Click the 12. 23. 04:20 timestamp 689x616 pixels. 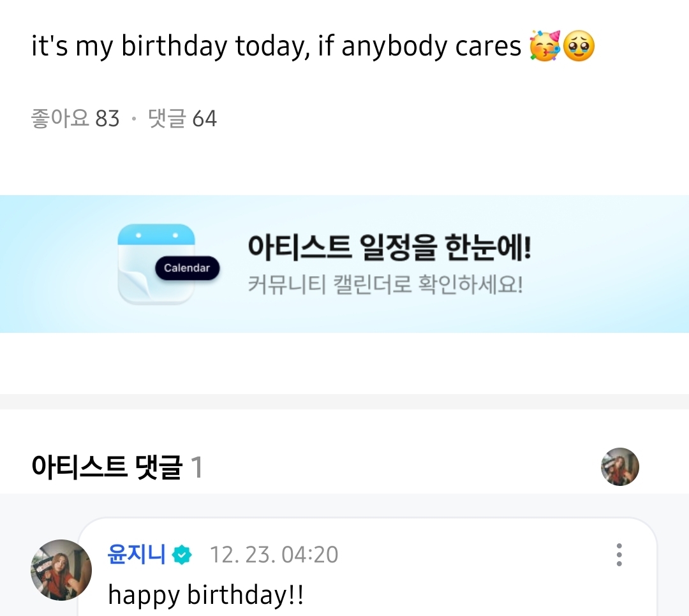[274, 555]
